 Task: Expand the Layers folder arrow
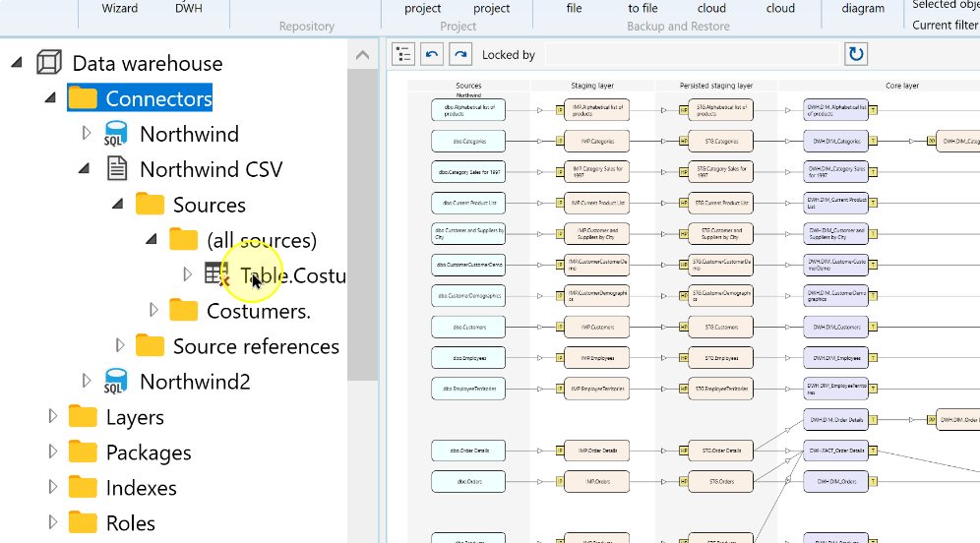coord(52,416)
